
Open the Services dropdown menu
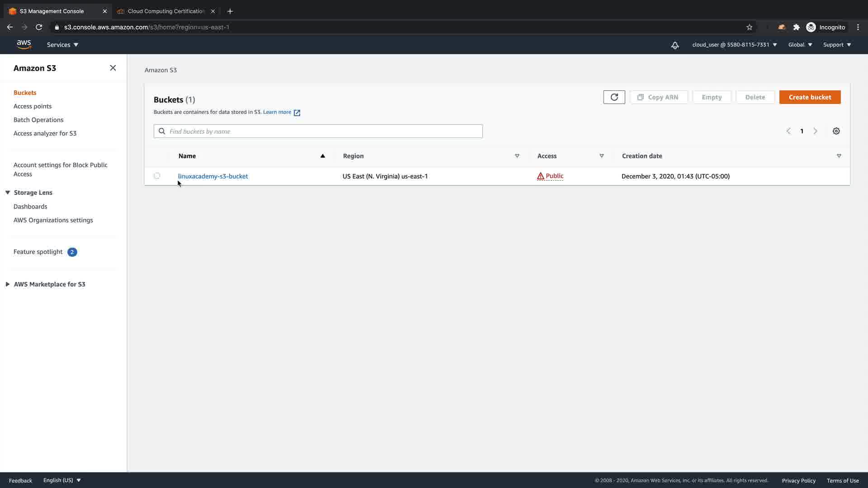click(62, 45)
